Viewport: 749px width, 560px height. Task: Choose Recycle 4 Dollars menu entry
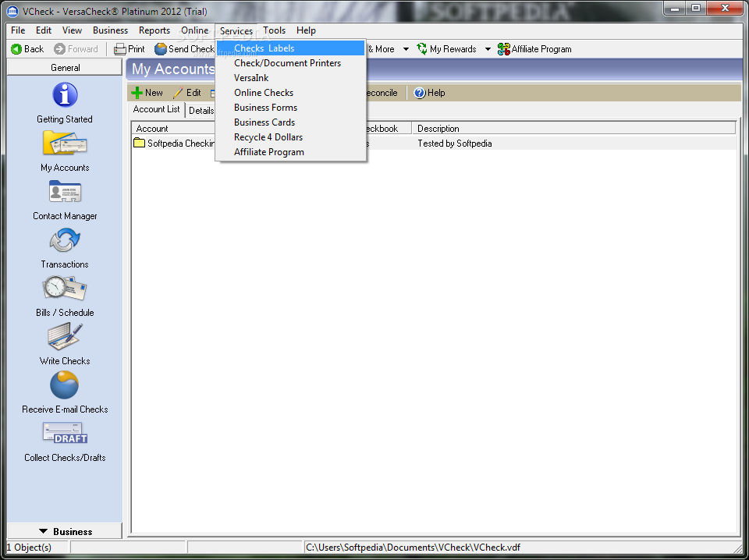point(291,137)
